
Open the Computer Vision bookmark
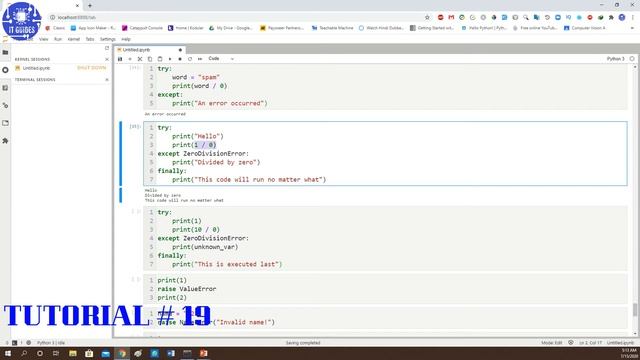[584, 28]
